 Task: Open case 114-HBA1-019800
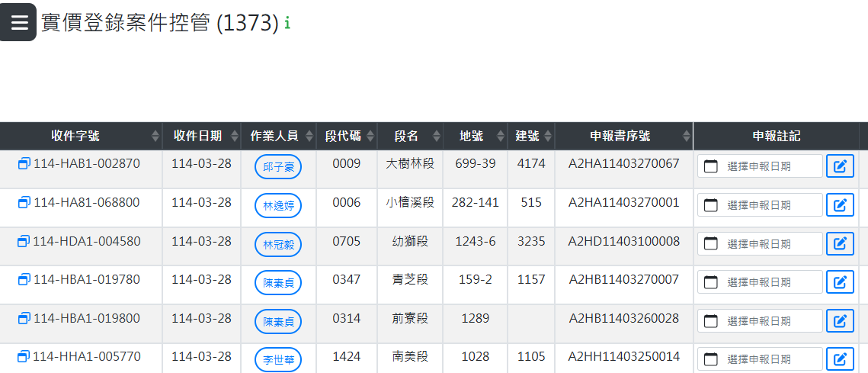point(87,318)
